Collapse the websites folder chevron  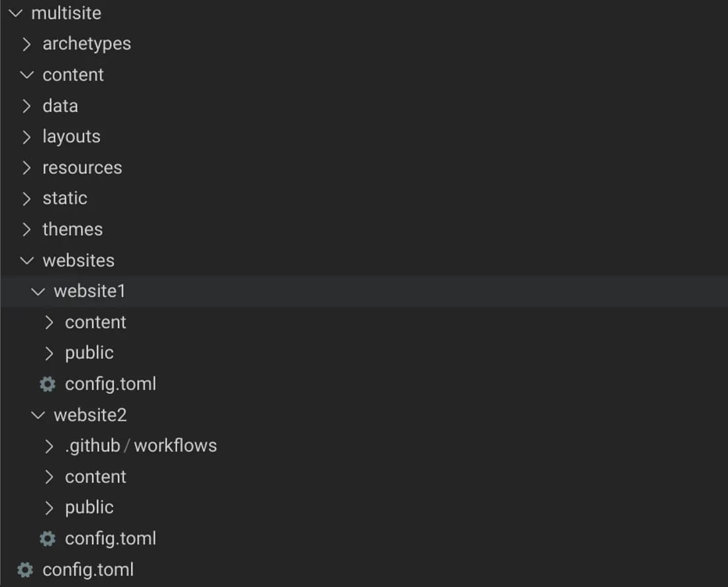[x=26, y=261]
